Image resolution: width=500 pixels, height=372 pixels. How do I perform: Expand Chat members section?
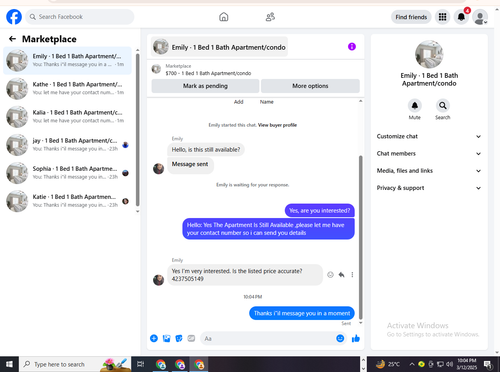point(429,154)
